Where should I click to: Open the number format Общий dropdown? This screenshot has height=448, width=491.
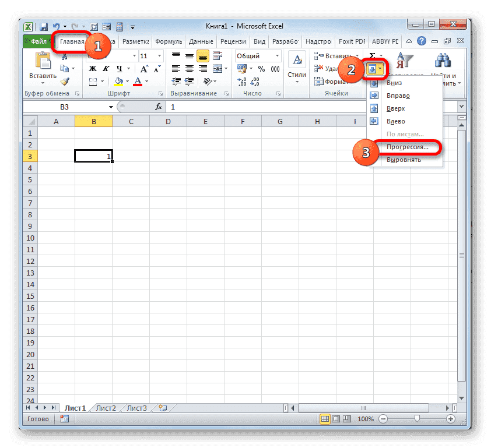coord(278,56)
